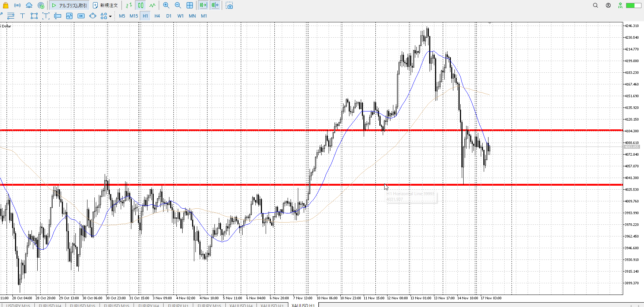Open the market shopping bag icon
644x307 pixels.
coord(5,5)
